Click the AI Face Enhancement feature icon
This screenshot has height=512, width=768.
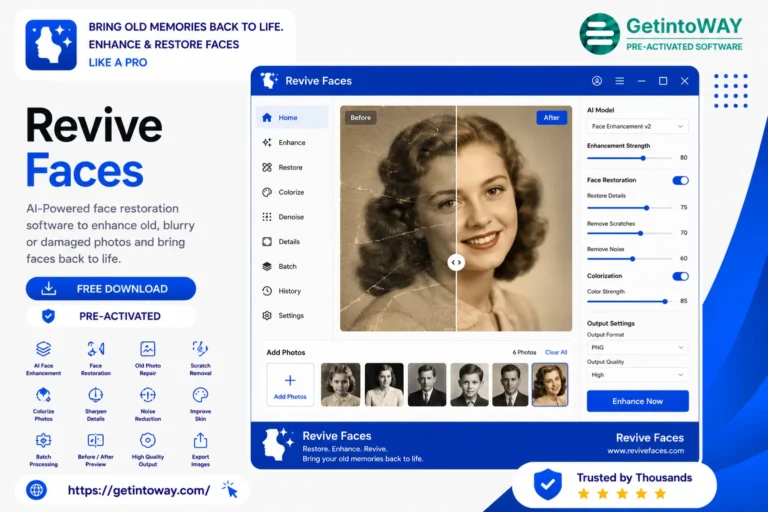44,349
